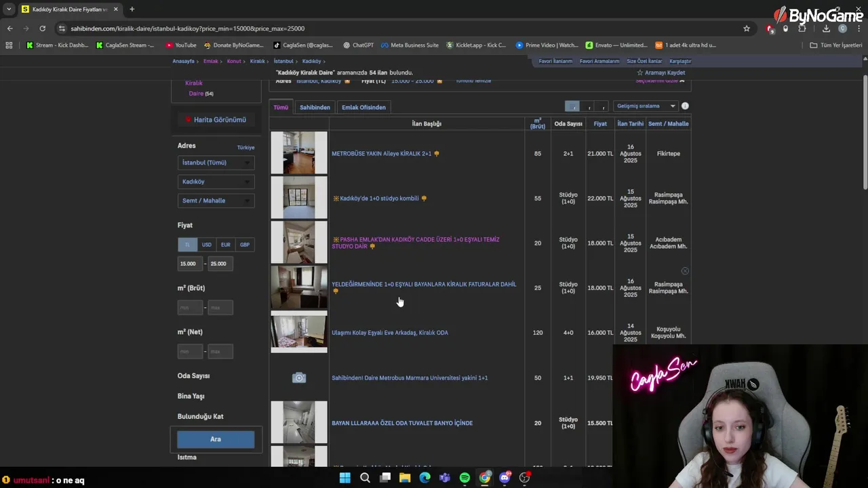Image resolution: width=868 pixels, height=488 pixels.
Task: Switch to Tümü listings tab
Action: pos(281,107)
